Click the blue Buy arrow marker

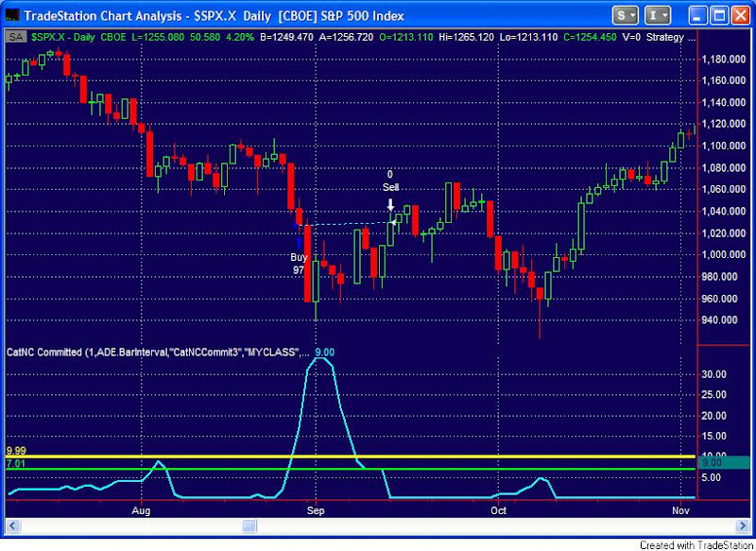(x=299, y=243)
